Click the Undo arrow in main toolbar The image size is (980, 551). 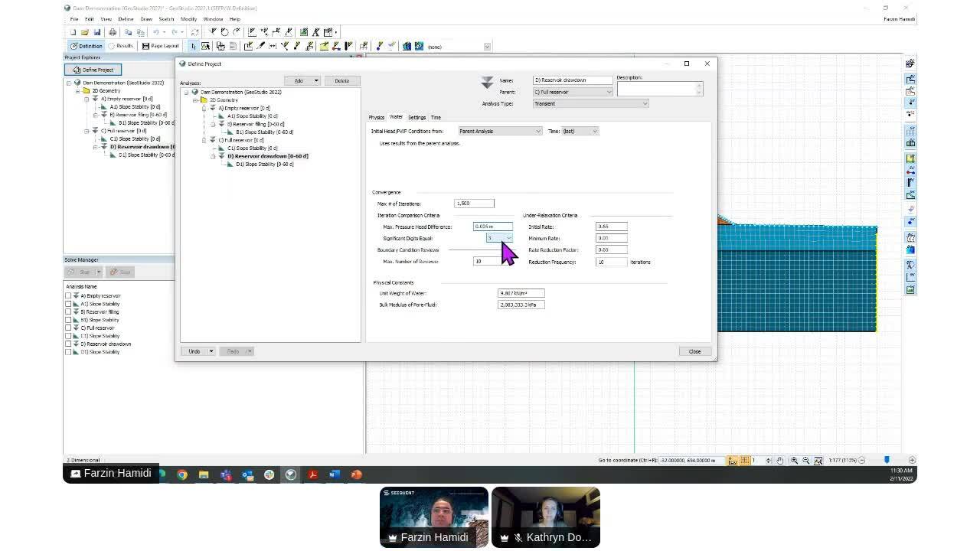point(156,32)
